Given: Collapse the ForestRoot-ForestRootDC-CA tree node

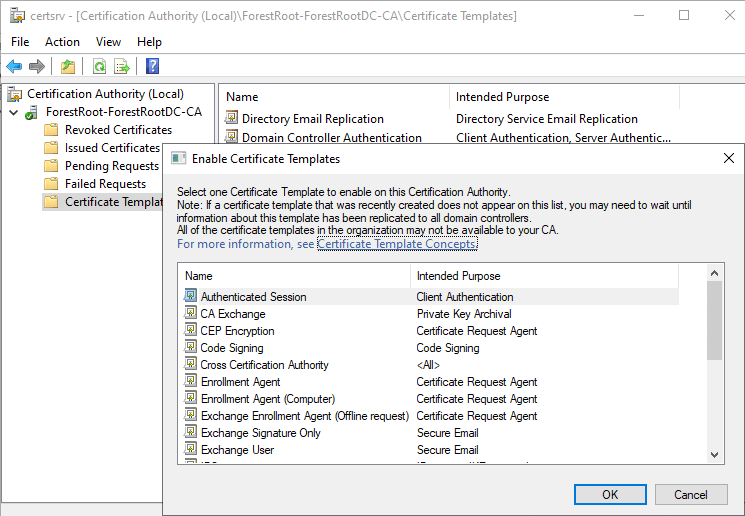Looking at the screenshot, I should pyautogui.click(x=13, y=112).
